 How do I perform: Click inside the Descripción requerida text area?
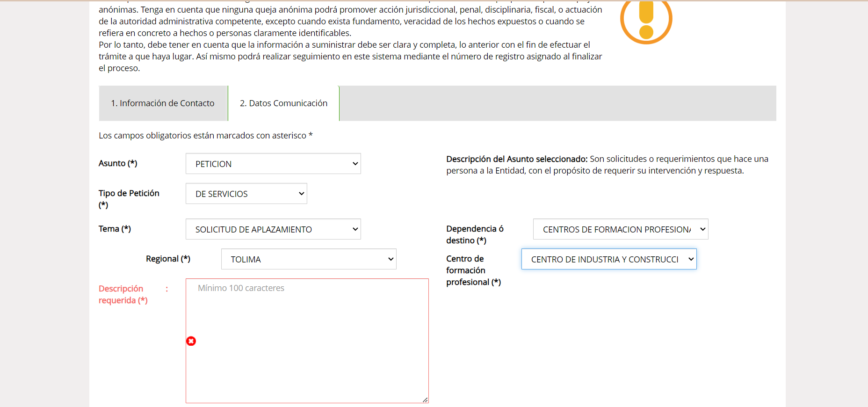click(307, 341)
